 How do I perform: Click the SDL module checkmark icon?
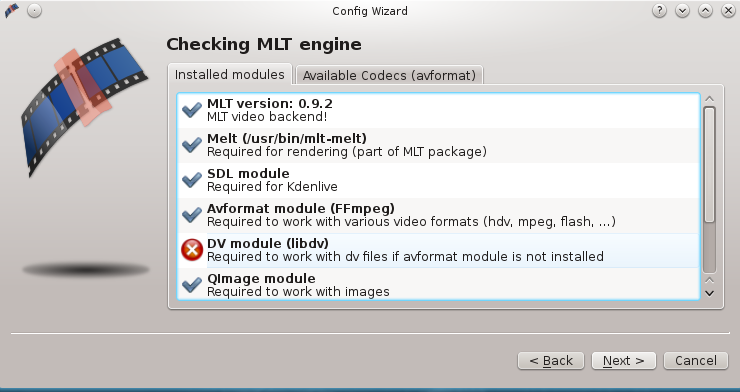[192, 180]
